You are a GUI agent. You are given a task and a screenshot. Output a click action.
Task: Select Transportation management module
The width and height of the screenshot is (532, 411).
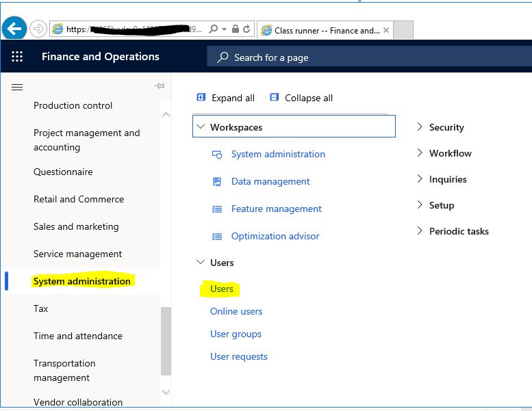64,371
